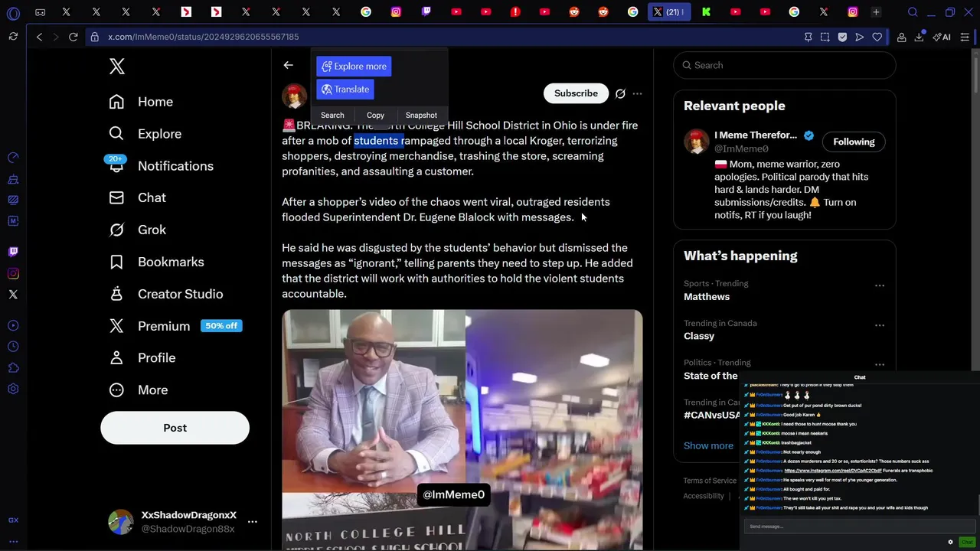The height and width of the screenshot is (551, 980).
Task: Click the GX icon at sidebar bottom
Action: (13, 520)
